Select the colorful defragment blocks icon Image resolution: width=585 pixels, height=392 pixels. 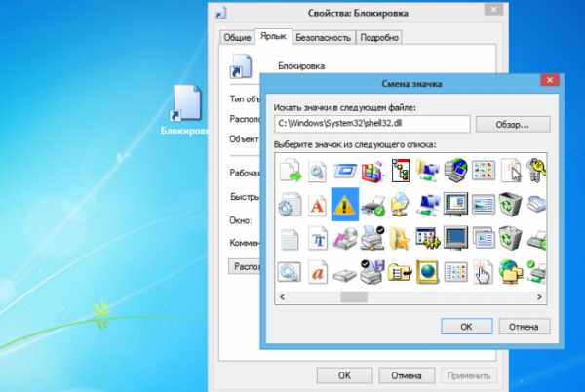(372, 172)
